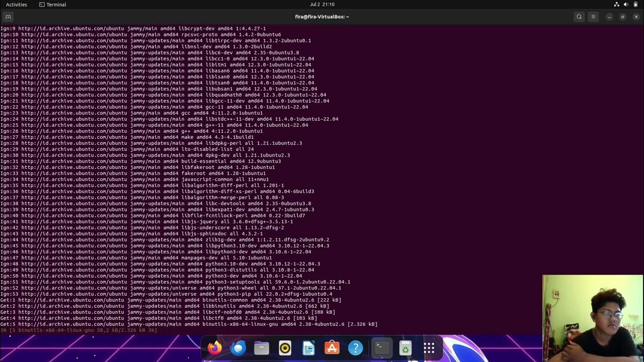Open the Terminal app menu in top bar
644x362 pixels.
[53, 5]
